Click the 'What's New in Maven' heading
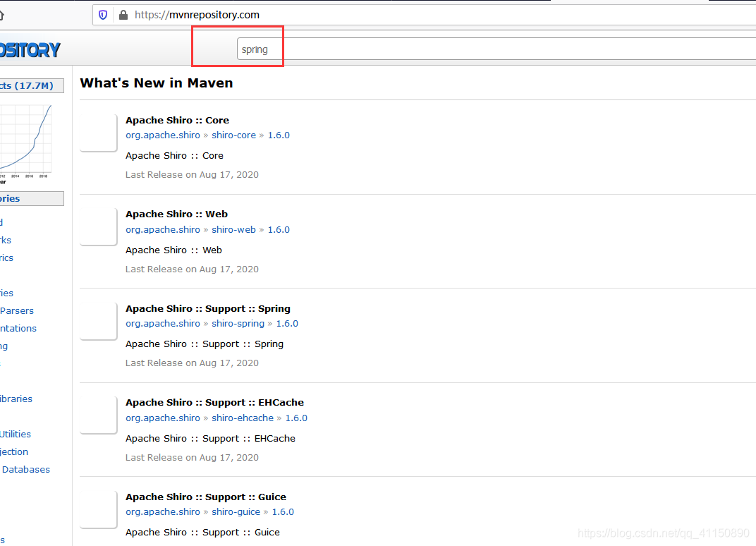This screenshot has height=546, width=756. (x=157, y=83)
